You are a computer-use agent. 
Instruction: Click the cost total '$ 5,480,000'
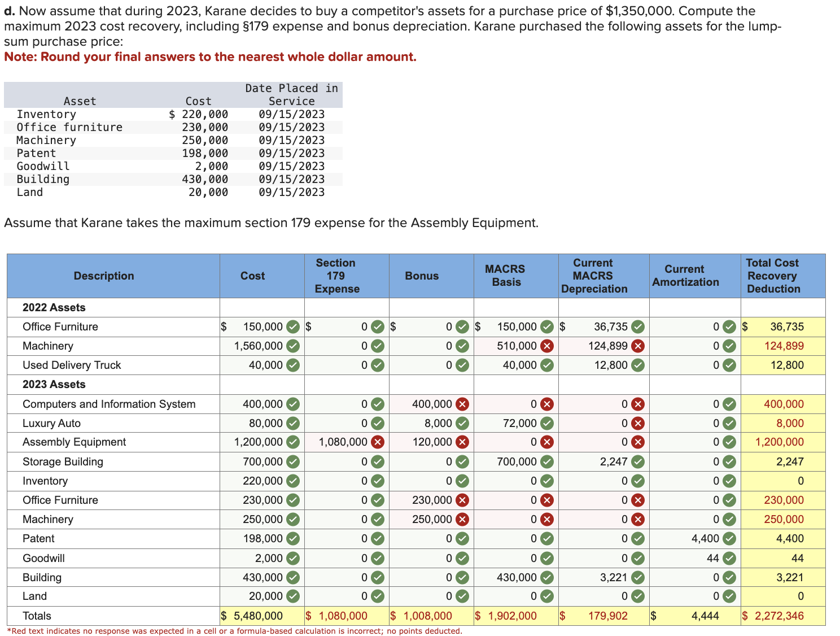click(252, 616)
